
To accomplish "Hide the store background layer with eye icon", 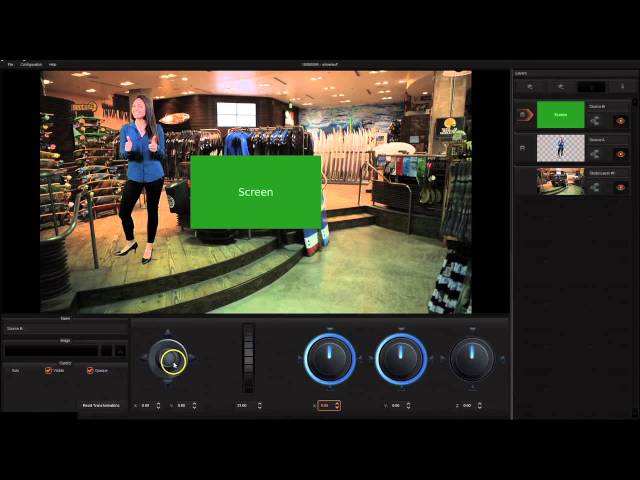I will [x=620, y=187].
